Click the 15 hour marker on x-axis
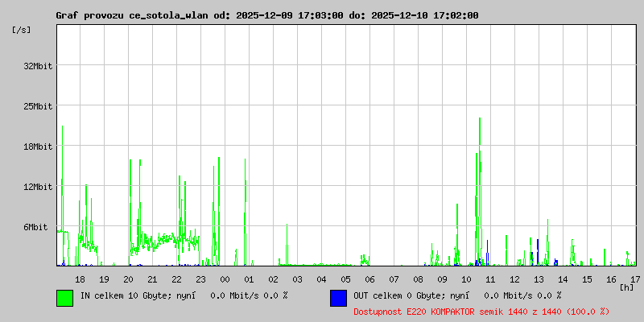Viewport: 644px width, 322px height. 587,279
